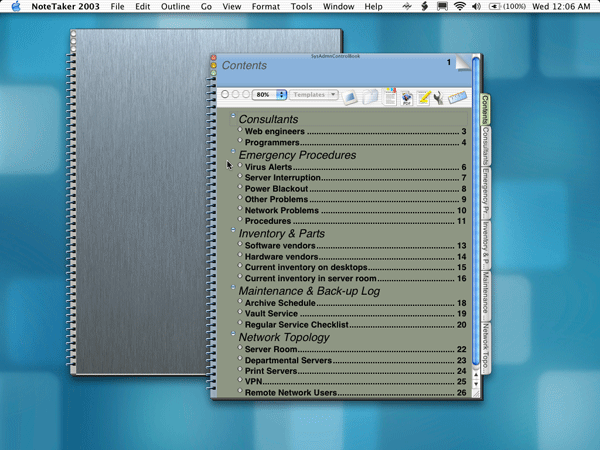
Task: Open the Go menu
Action: 206,7
